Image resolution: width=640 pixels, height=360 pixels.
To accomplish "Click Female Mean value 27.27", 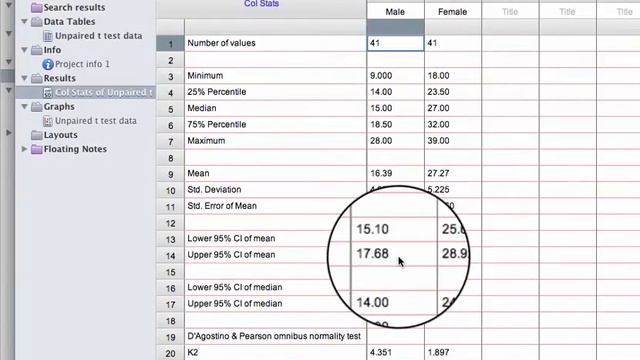I will coord(438,173).
